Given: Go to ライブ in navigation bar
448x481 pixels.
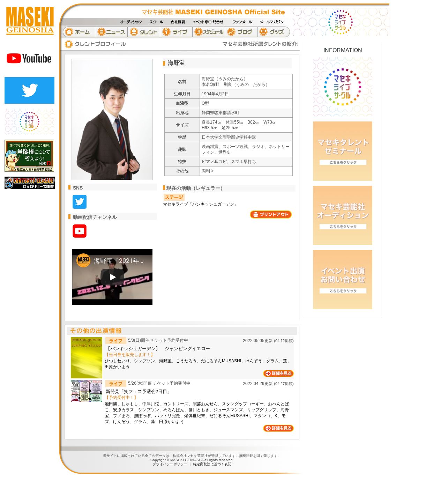Looking at the screenshot, I should click(176, 32).
